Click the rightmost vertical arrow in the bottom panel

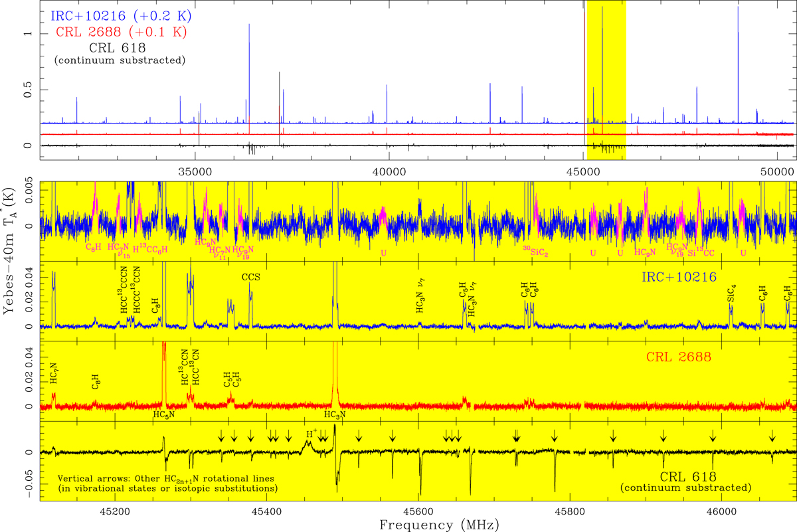772,436
